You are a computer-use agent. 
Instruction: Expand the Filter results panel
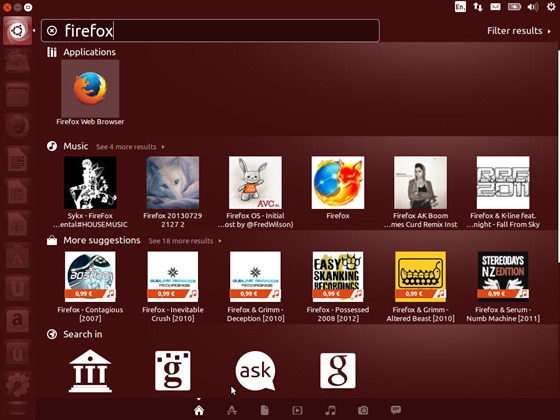519,31
